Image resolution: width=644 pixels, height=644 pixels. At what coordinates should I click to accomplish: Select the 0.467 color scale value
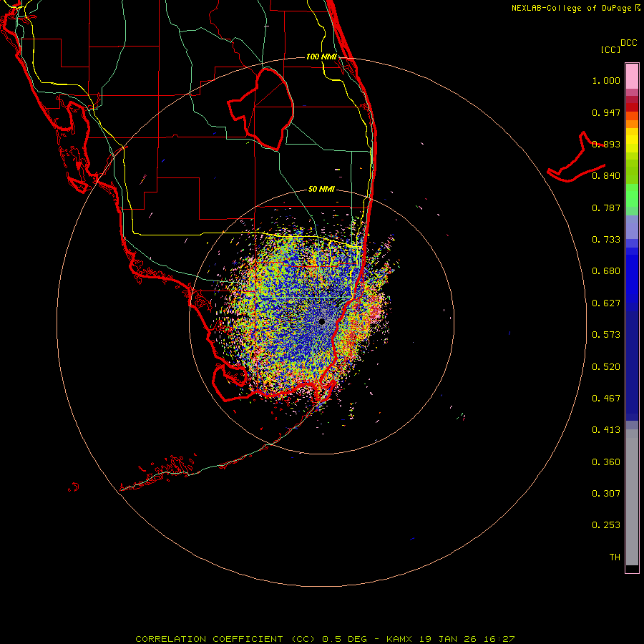(x=606, y=399)
